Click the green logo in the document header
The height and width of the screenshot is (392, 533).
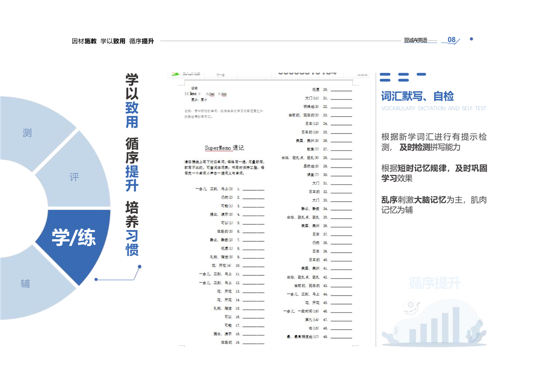click(x=176, y=75)
